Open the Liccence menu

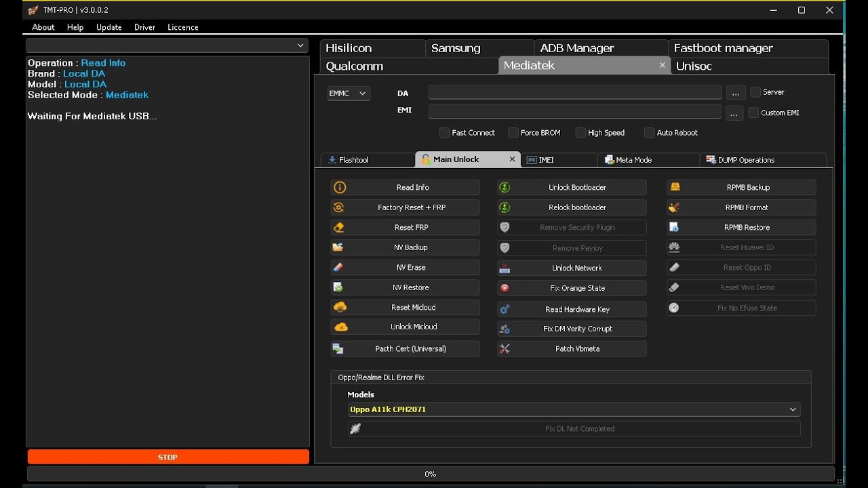[183, 27]
